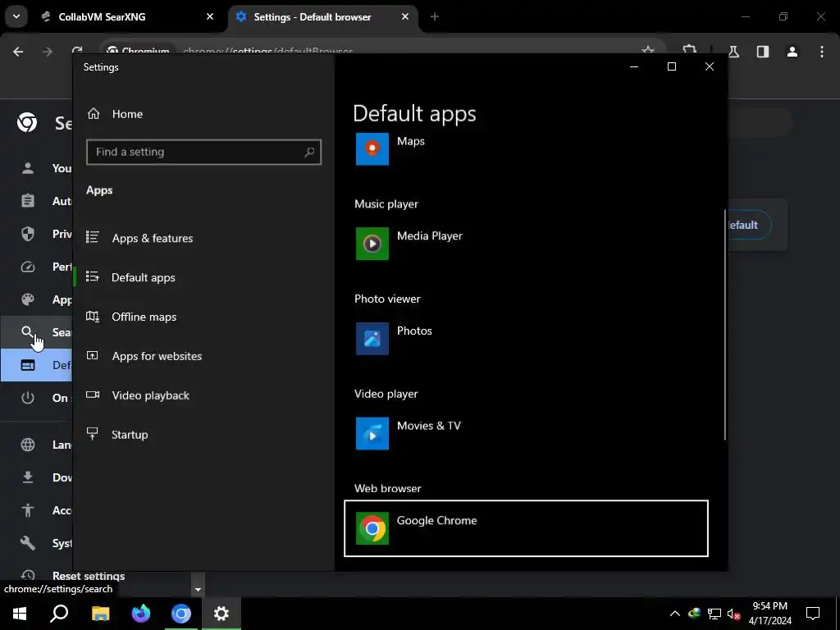Screen dimensions: 840x630
Task: Open Chromium extensions puzzle icon
Action: (689, 51)
